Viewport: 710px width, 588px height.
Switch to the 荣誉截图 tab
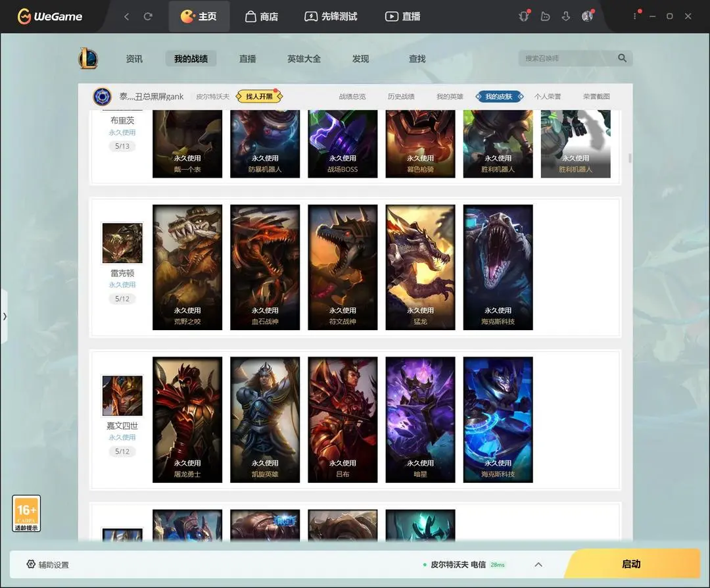[x=596, y=97]
